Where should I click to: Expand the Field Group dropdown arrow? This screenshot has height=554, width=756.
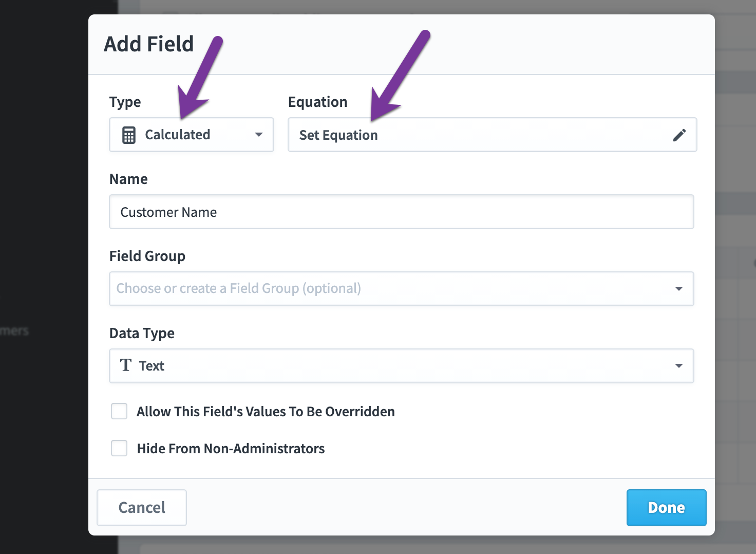click(679, 289)
